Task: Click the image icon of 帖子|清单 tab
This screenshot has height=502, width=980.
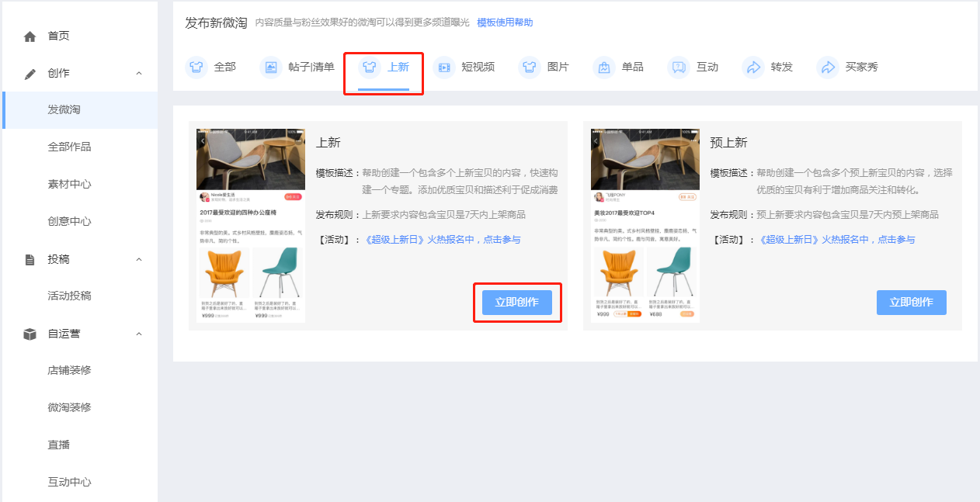Action: [271, 68]
